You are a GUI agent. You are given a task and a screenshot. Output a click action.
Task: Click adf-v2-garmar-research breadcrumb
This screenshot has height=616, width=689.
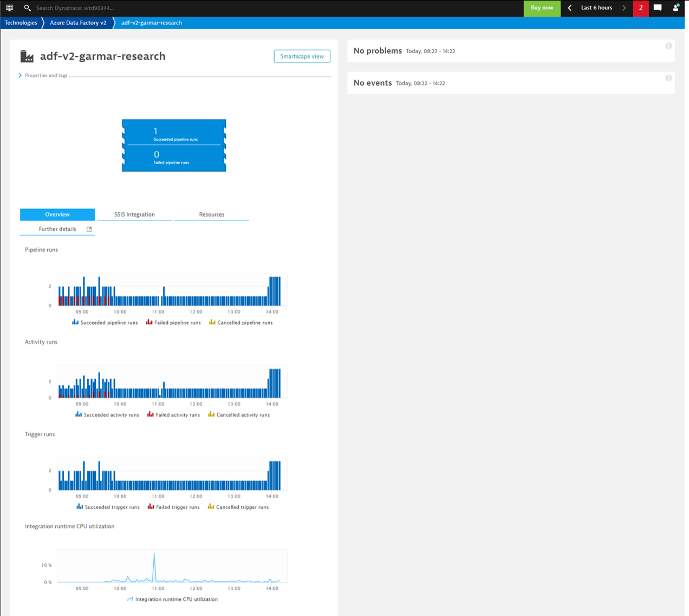[x=152, y=23]
